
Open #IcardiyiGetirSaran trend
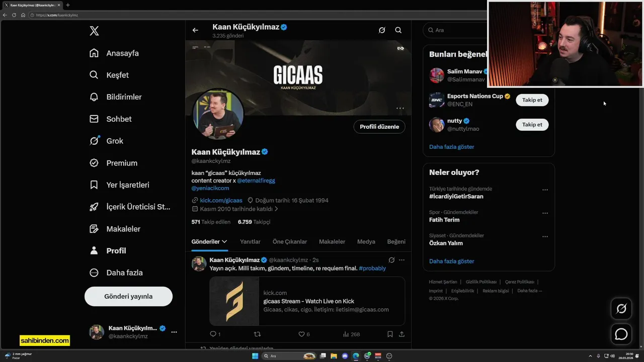(456, 197)
